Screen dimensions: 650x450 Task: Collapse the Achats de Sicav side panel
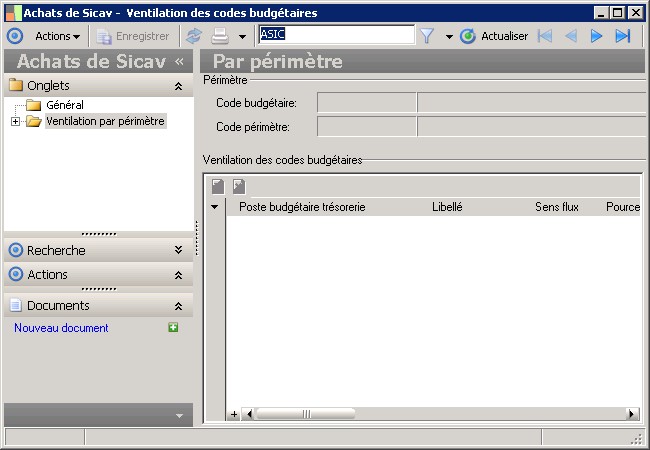point(179,62)
